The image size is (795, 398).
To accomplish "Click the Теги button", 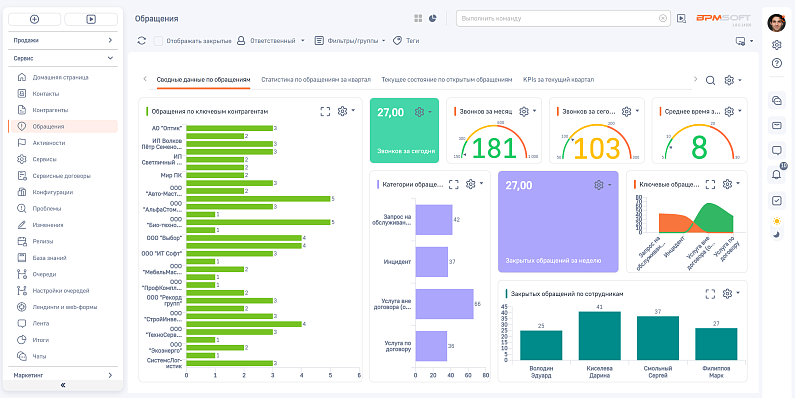I will coord(406,41).
